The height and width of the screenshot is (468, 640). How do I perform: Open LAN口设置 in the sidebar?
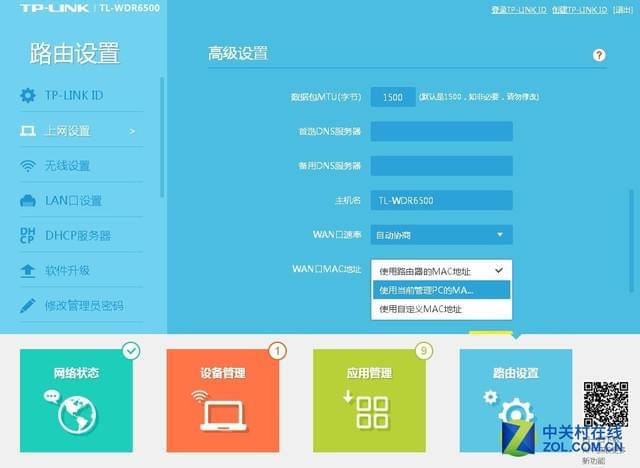[82, 201]
